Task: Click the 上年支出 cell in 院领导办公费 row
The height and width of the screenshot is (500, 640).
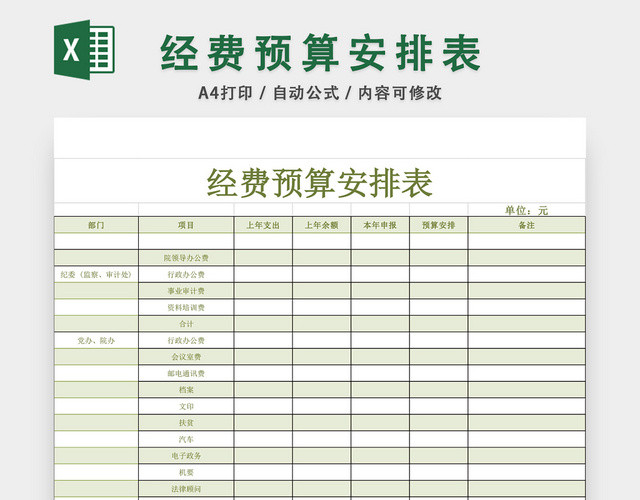Action: click(263, 258)
